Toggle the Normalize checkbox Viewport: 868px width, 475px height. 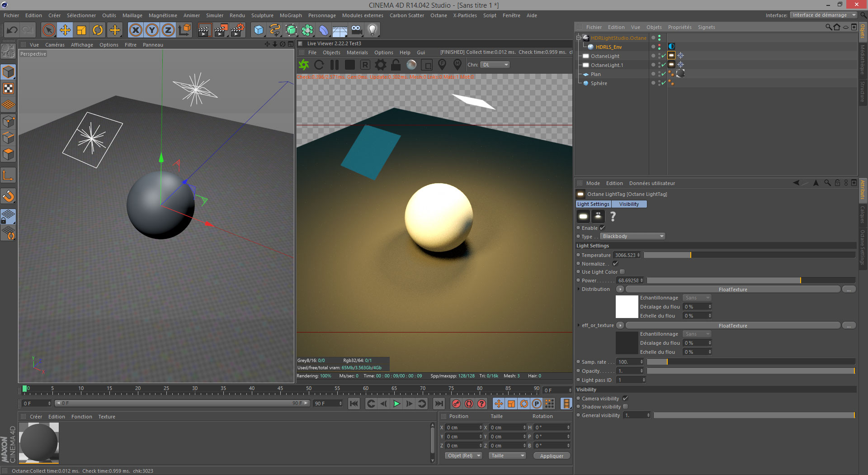click(615, 264)
